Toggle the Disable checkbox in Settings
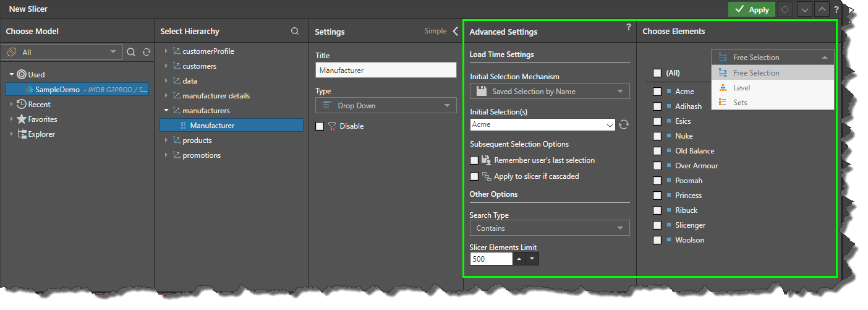The height and width of the screenshot is (310, 868). [x=320, y=126]
